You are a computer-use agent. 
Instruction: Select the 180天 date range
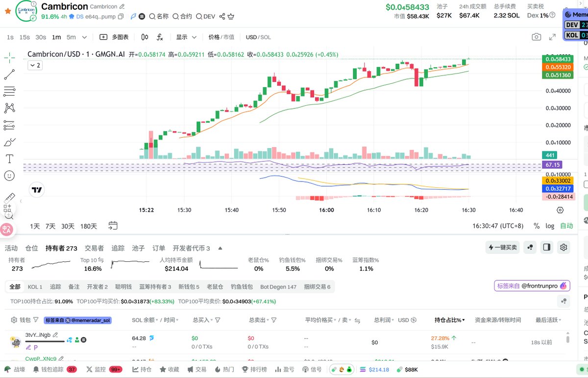[x=89, y=226]
